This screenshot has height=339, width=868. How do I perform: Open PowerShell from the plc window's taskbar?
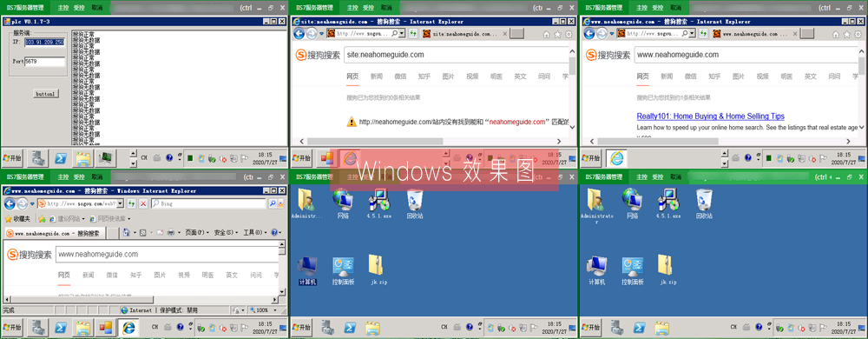click(61, 159)
